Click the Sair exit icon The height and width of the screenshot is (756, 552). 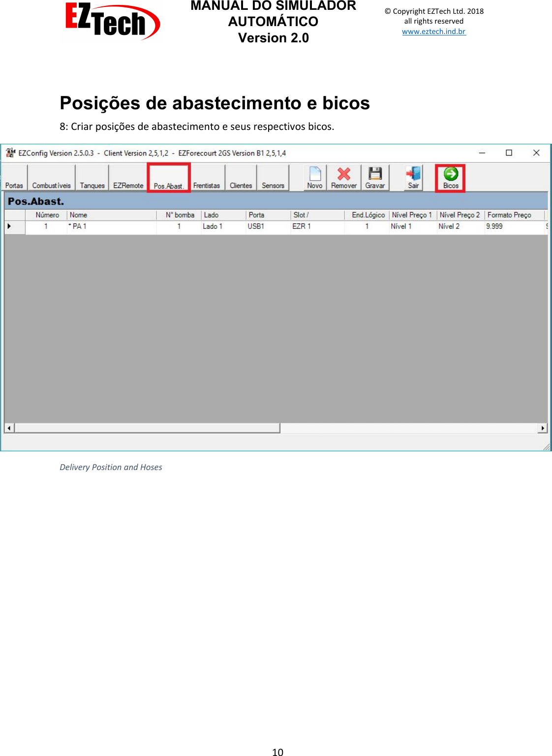pos(413,174)
